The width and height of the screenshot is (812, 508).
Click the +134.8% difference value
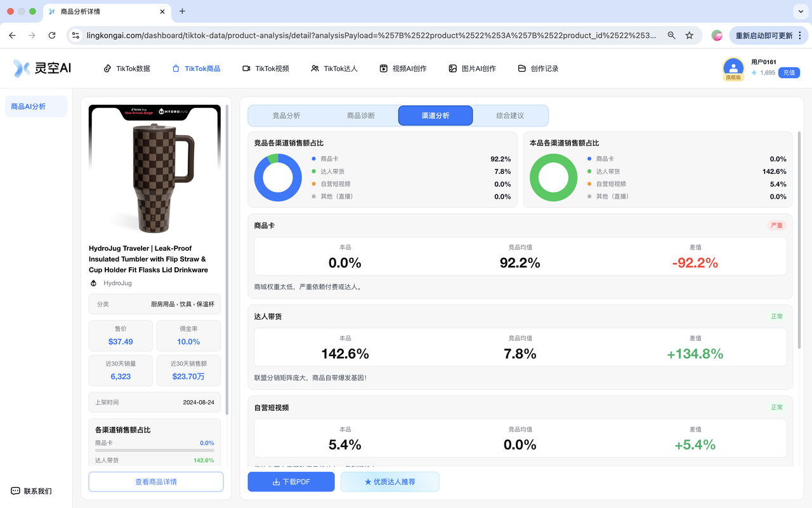(695, 354)
